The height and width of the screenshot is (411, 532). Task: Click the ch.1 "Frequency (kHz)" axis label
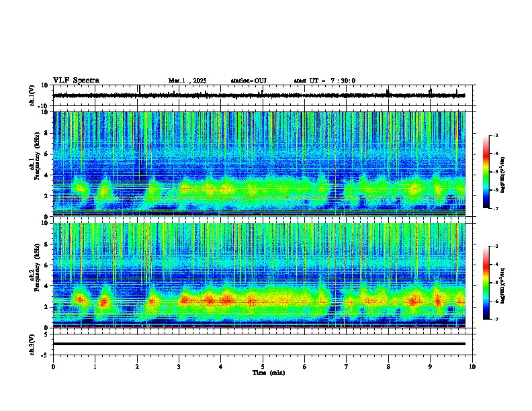[x=37, y=156]
